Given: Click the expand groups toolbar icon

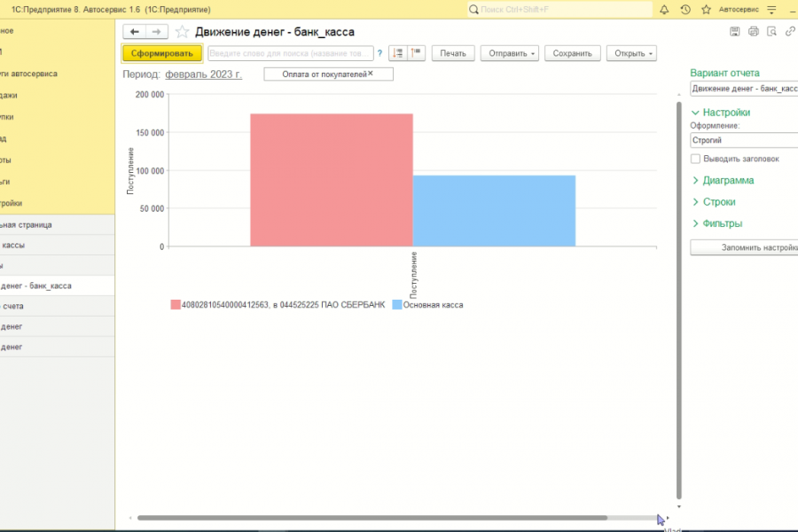Looking at the screenshot, I should point(397,53).
